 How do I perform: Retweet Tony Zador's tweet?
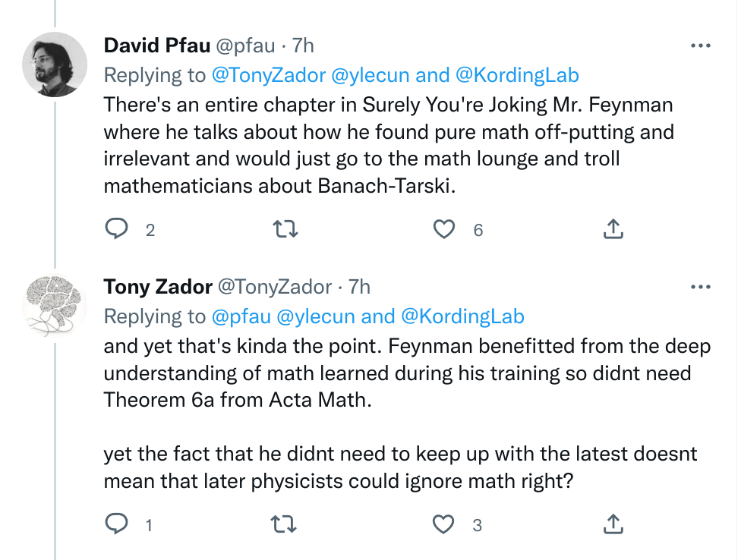pos(285,524)
